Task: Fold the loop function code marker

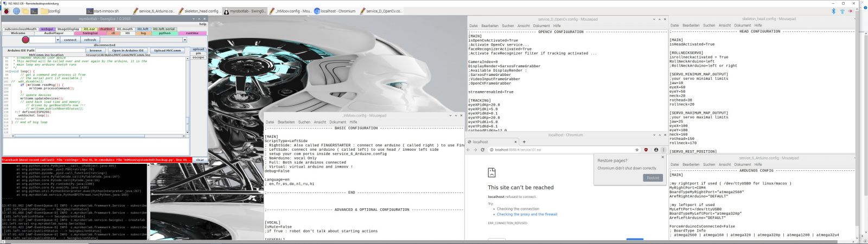Action: coord(10,72)
